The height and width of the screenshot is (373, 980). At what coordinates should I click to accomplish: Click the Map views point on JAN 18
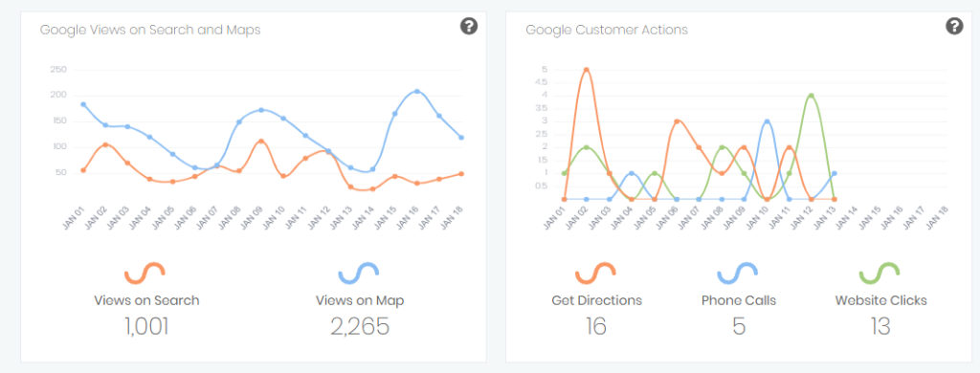[461, 138]
